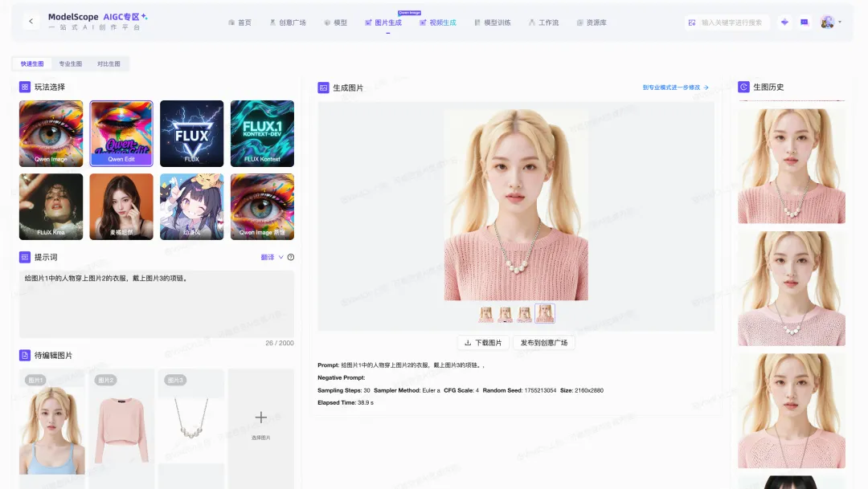
Task: Open the 创意广场 menu item
Action: pos(287,22)
